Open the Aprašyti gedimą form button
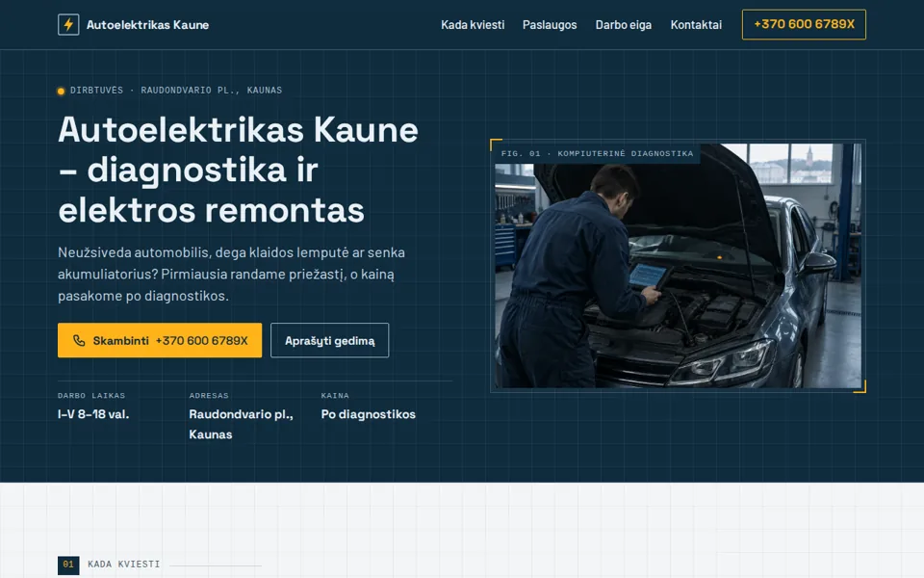Viewport: 924px width, 578px height. (x=329, y=340)
